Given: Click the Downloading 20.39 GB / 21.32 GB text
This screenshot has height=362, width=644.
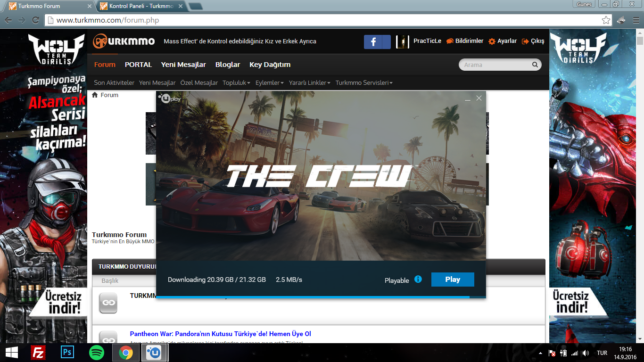Looking at the screenshot, I should (217, 280).
